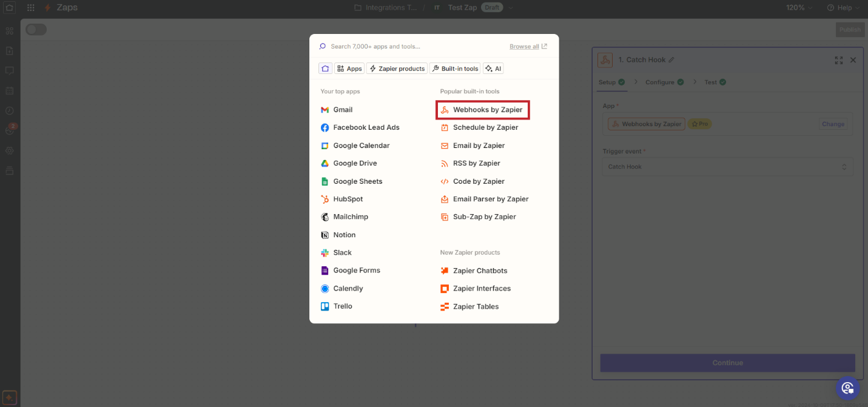The width and height of the screenshot is (868, 407).
Task: Switch to the Built-in tools filter tab
Action: [455, 69]
